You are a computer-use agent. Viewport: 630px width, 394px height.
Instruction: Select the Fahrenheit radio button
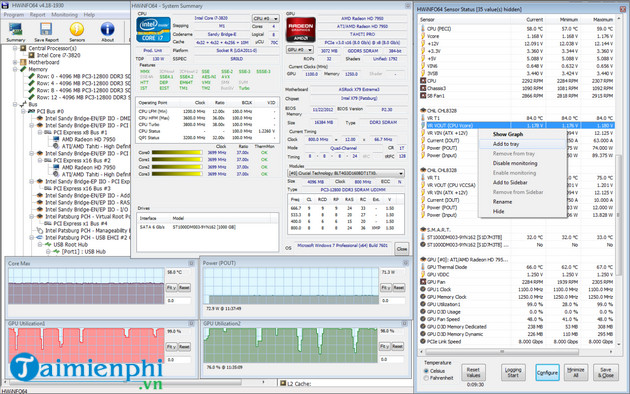[426, 378]
